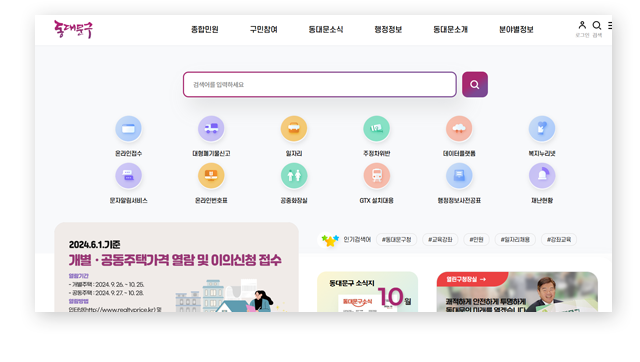
Task: Open the 재난현황 siren icon
Action: coord(542,175)
